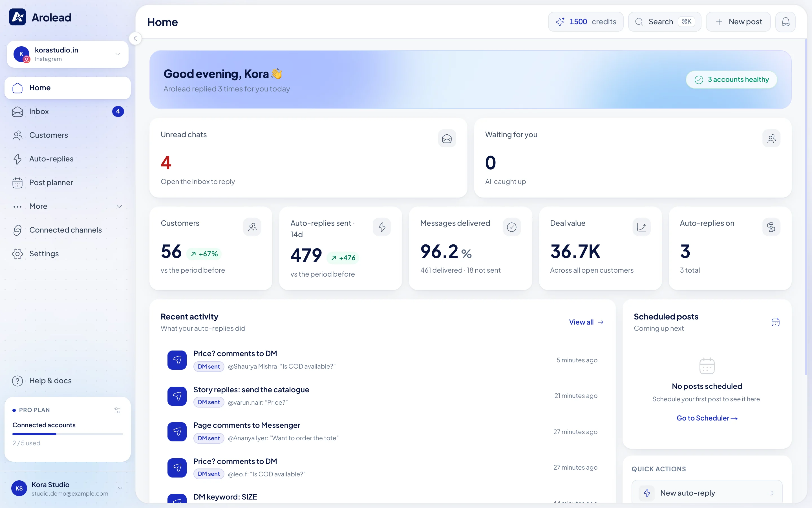Open the Pro plan settings sliders icon
Screen dimensions: 812x508
pyautogui.click(x=117, y=410)
